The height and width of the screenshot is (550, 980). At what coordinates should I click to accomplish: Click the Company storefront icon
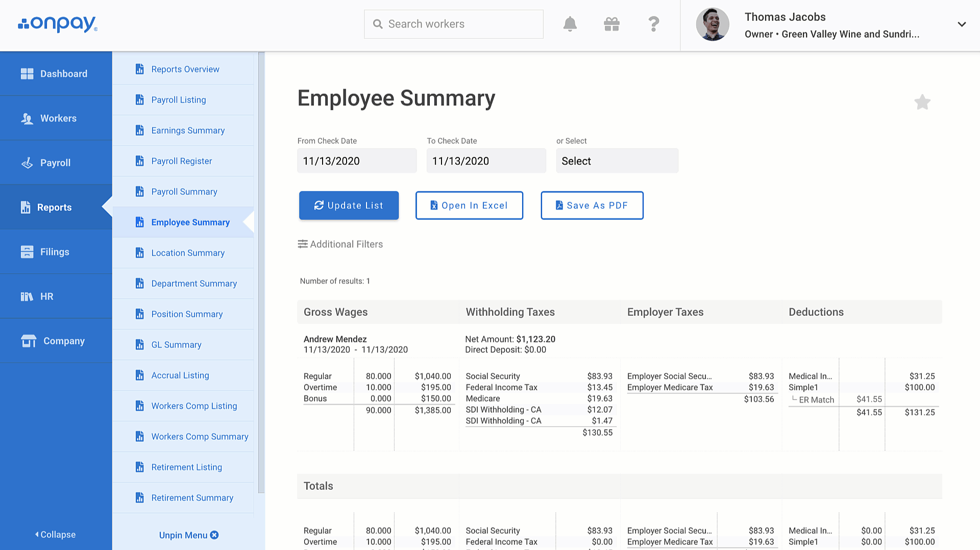(x=29, y=341)
